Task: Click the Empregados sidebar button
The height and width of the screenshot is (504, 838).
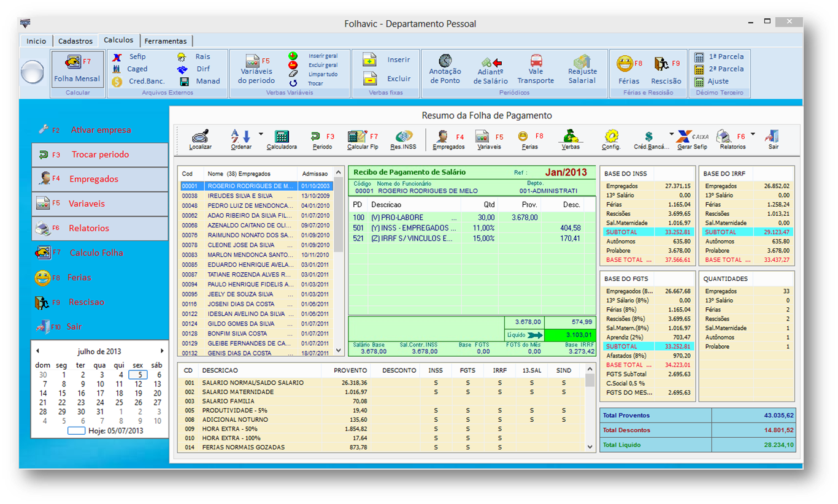Action: coord(100,179)
